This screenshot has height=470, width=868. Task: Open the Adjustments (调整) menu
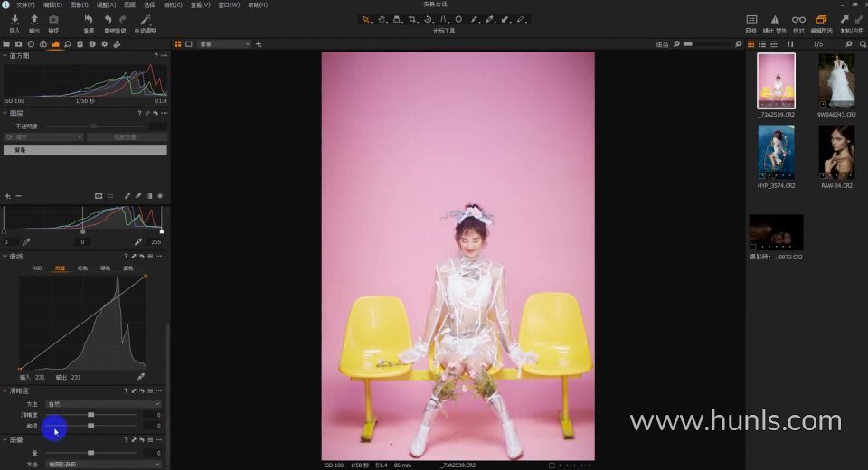tap(107, 5)
